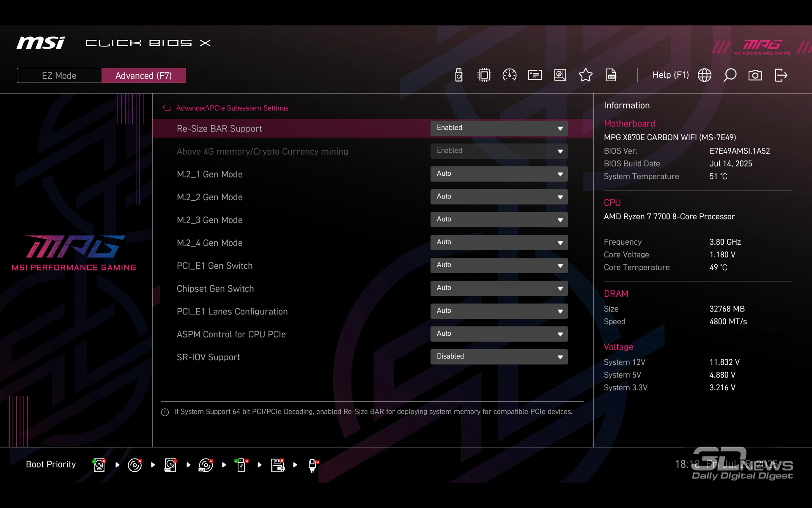Select the network cable boot icon
The image size is (812, 508).
[x=313, y=465]
